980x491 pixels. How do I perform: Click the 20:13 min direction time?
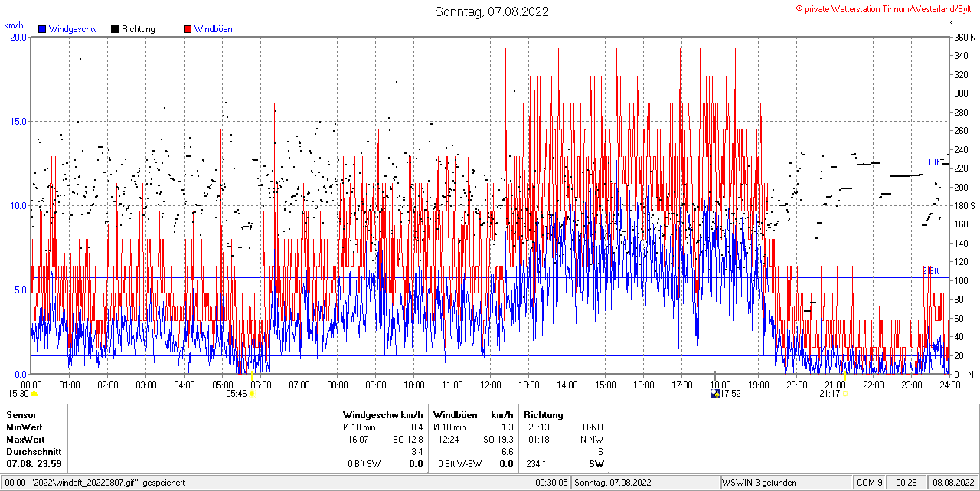[x=540, y=427]
